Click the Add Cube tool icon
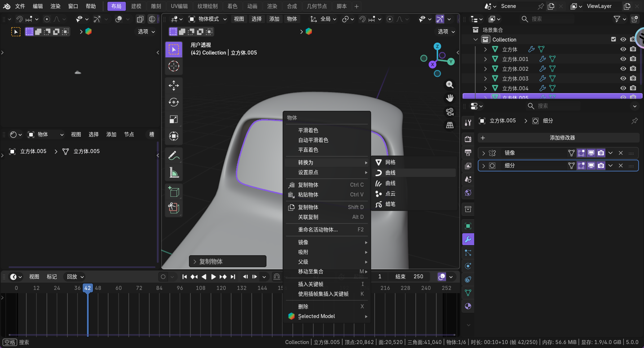Image resolution: width=644 pixels, height=348 pixels. click(x=174, y=191)
